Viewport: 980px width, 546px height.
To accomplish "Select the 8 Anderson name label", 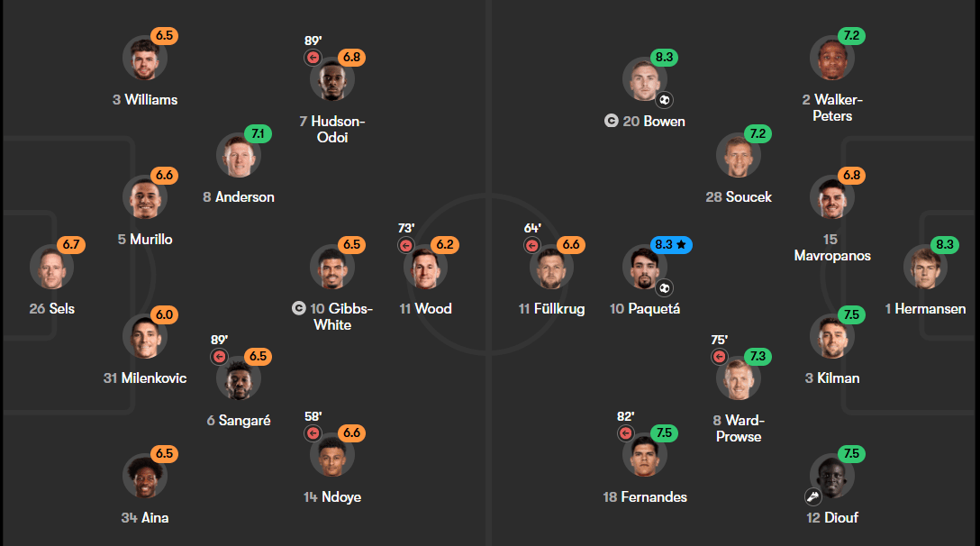I will click(239, 197).
